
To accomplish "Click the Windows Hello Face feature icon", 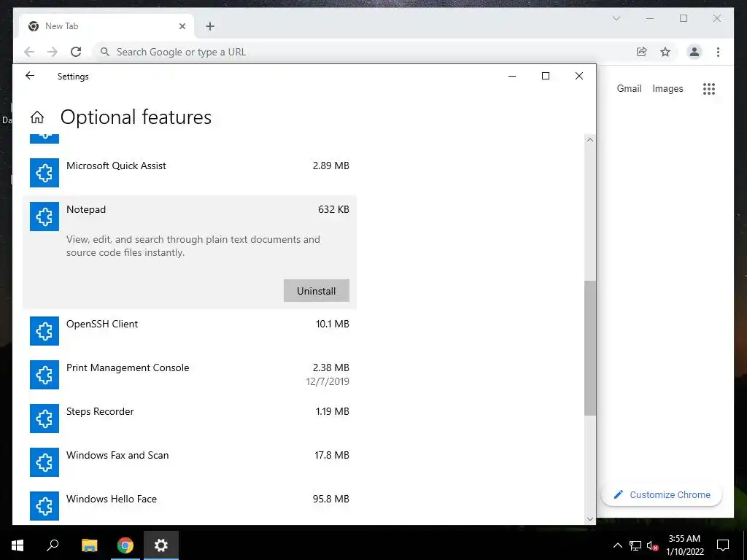I will 44,506.
